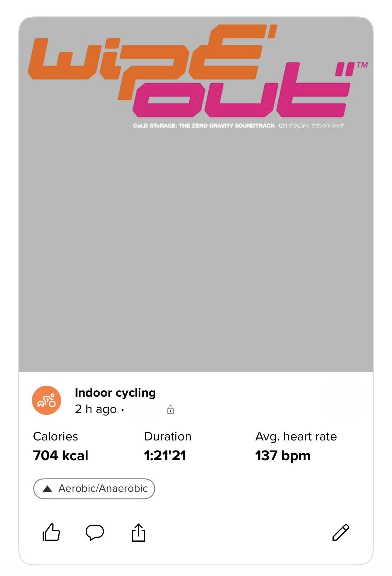Image resolution: width=392 pixels, height=576 pixels.
Task: Click the 704 kcal value
Action: (60, 456)
